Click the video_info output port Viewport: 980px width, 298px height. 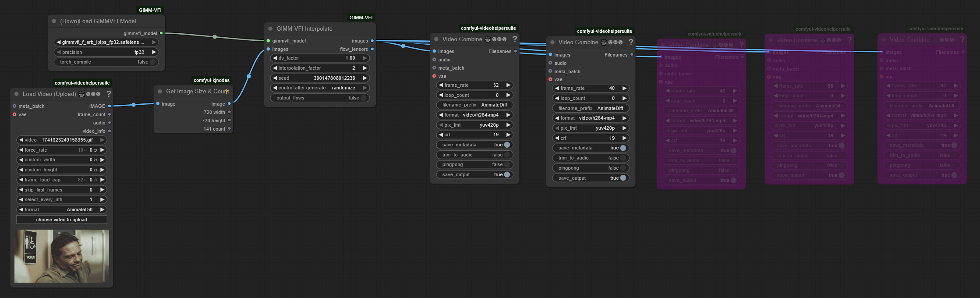tap(110, 131)
